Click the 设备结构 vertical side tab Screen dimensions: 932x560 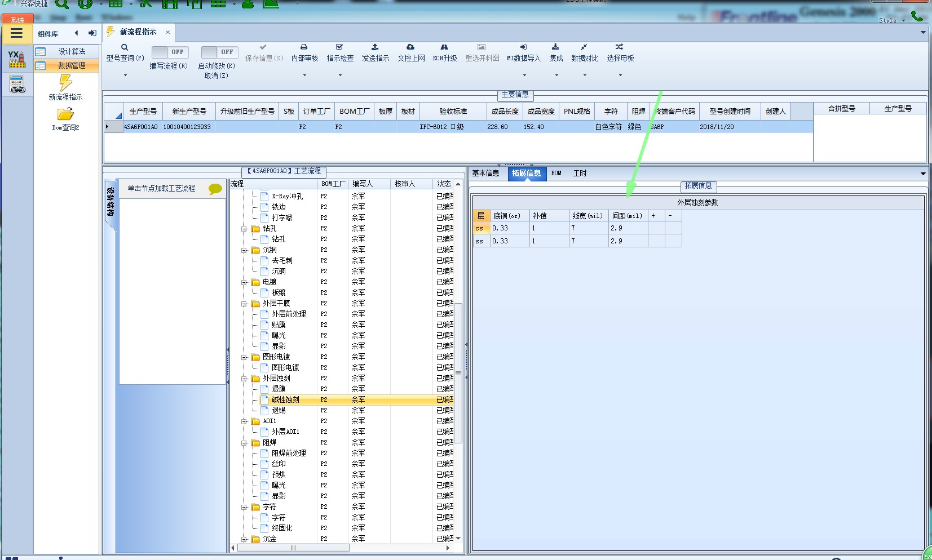(x=111, y=203)
